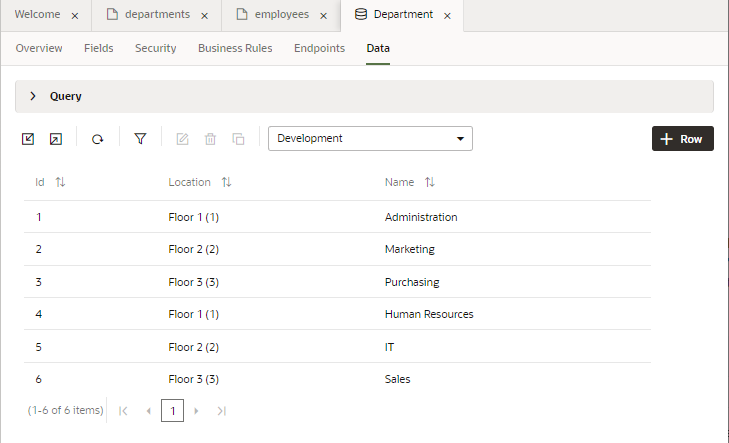Screen dimensions: 729x443
Task: Sort by the Id column
Action: 60,183
